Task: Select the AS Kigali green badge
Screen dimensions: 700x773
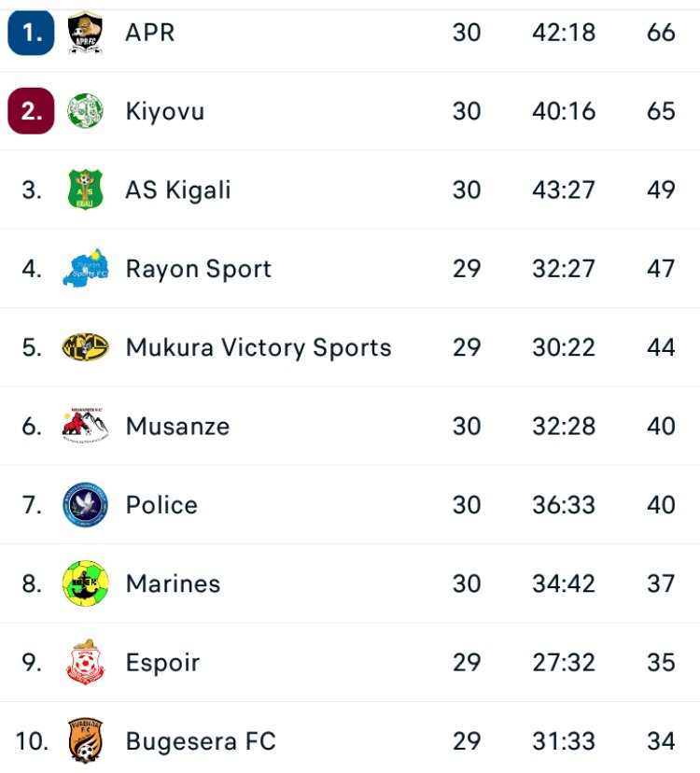Action: [86, 190]
